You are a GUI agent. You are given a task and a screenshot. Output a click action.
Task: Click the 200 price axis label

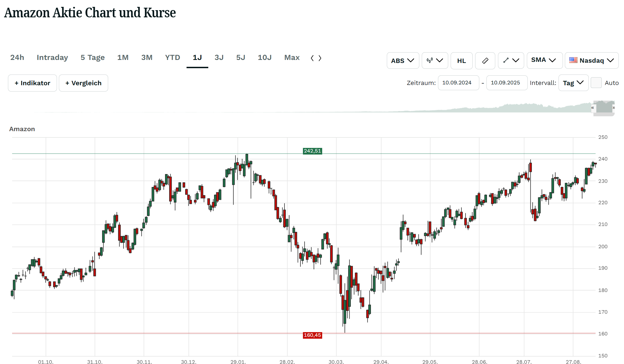[603, 247]
